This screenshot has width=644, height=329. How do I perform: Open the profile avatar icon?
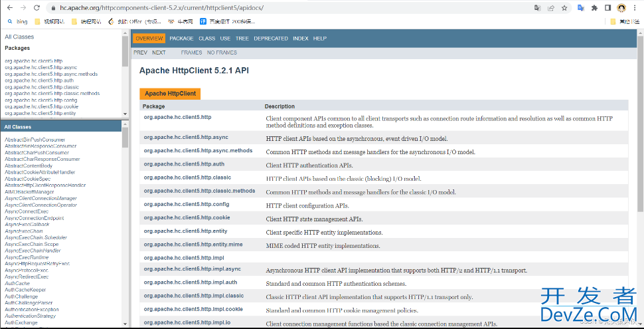(x=621, y=8)
